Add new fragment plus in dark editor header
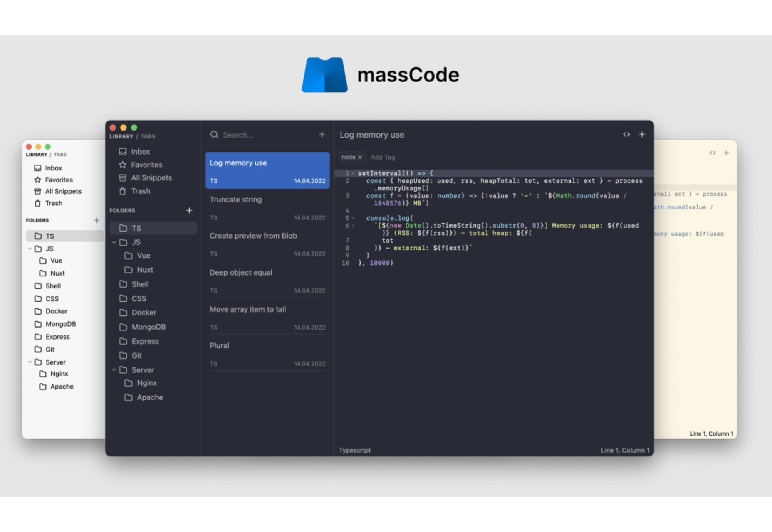 click(642, 135)
